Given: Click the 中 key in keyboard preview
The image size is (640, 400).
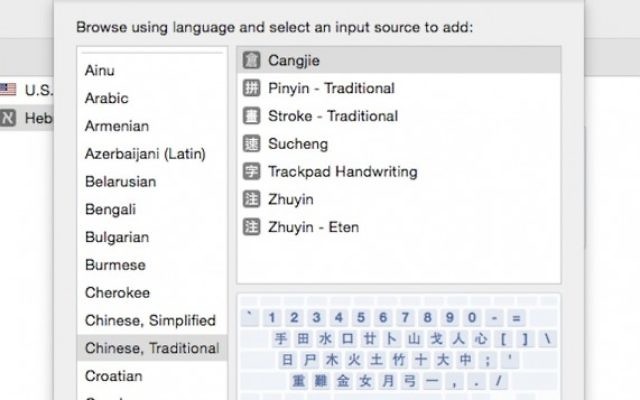Looking at the screenshot, I should [465, 360].
